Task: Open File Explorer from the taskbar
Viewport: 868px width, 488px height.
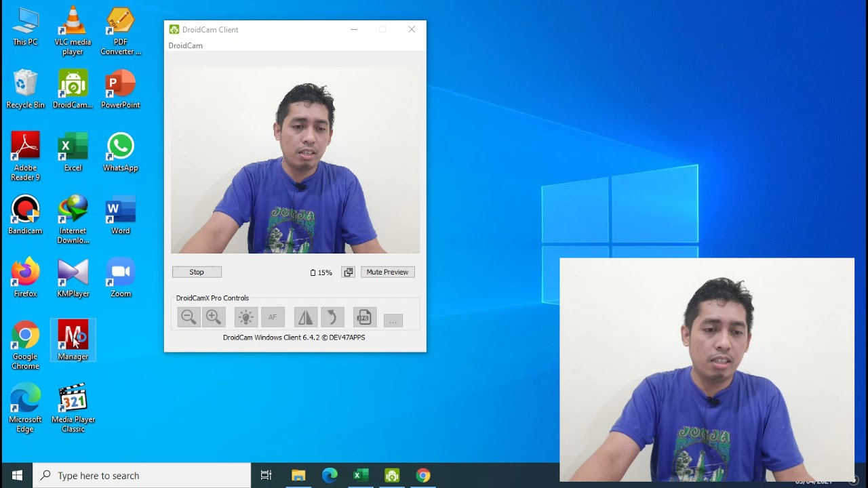Action: 298,475
